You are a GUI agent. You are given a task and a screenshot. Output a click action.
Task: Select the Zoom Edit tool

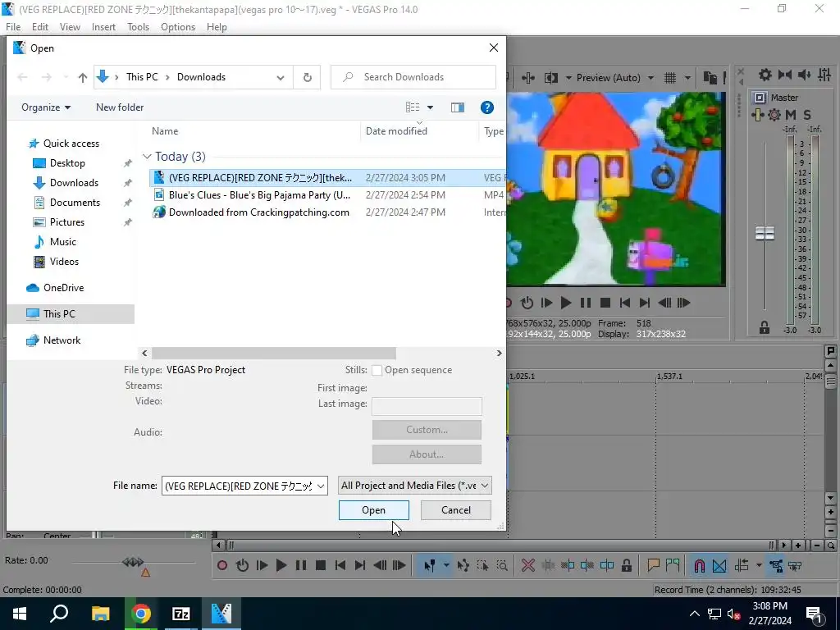[502, 565]
